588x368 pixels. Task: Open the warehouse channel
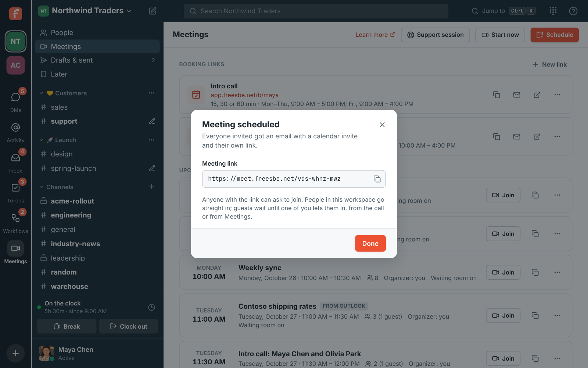coord(97,287)
